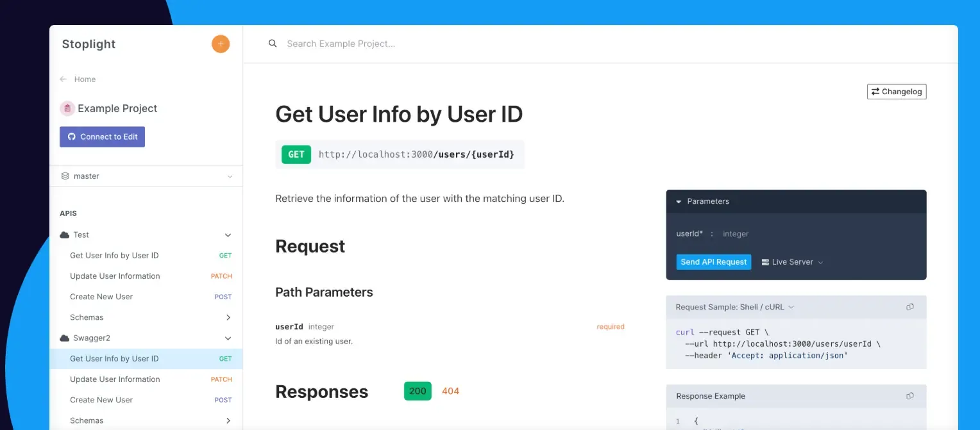Open Create New User under Test
This screenshot has height=430, width=980.
point(146,297)
